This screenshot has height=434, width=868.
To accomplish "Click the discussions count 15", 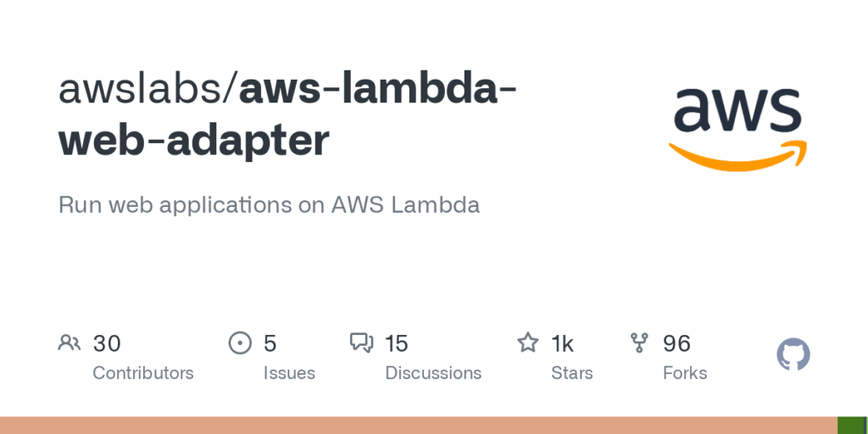I will [x=397, y=343].
